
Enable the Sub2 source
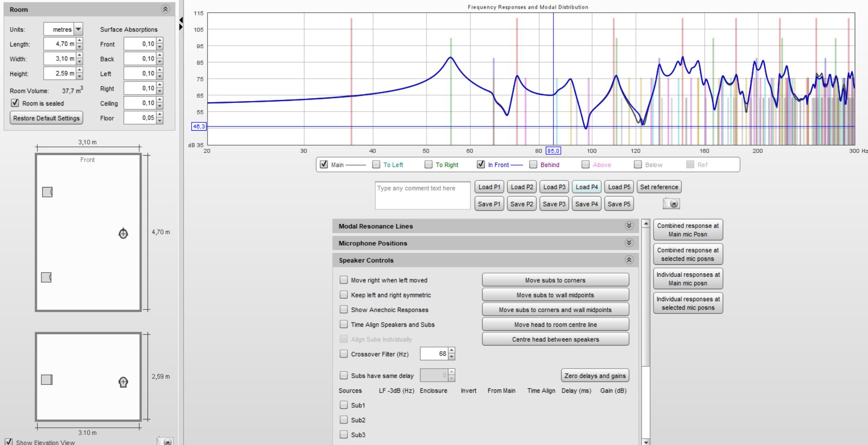point(344,420)
